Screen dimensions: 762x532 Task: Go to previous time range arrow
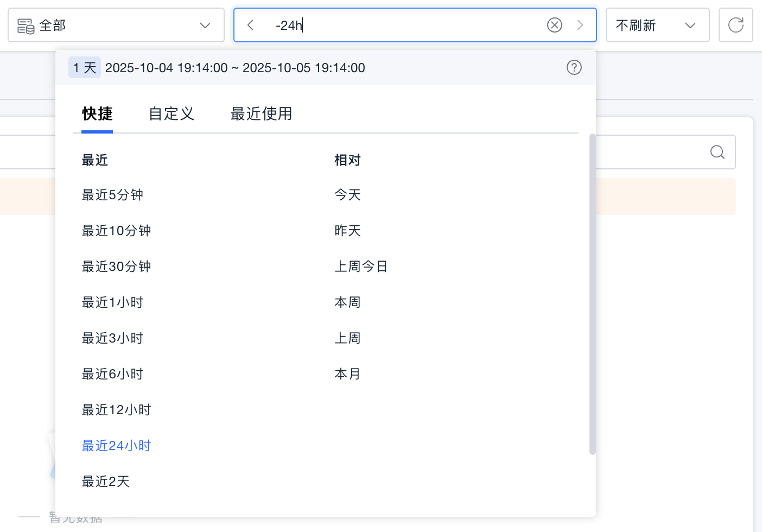[x=250, y=25]
